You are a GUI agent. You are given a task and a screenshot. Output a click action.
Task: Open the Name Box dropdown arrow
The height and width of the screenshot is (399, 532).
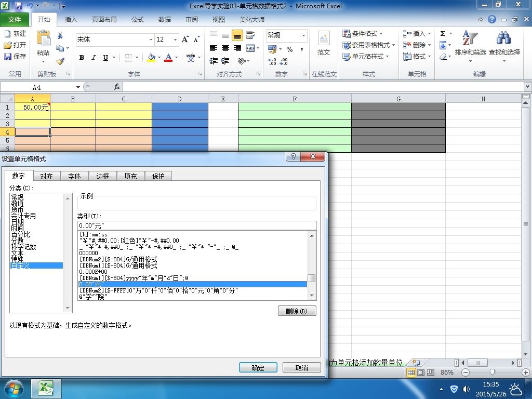[78, 87]
